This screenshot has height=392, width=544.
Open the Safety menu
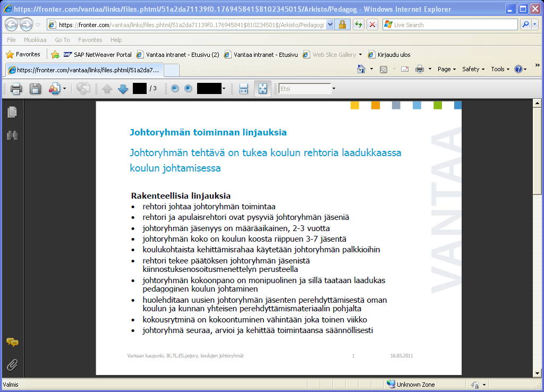(x=473, y=69)
